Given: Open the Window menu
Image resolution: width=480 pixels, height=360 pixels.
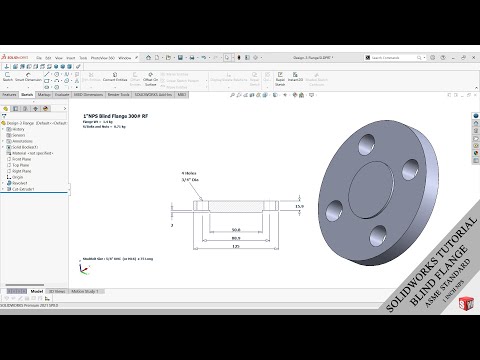Looking at the screenshot, I should tap(125, 58).
